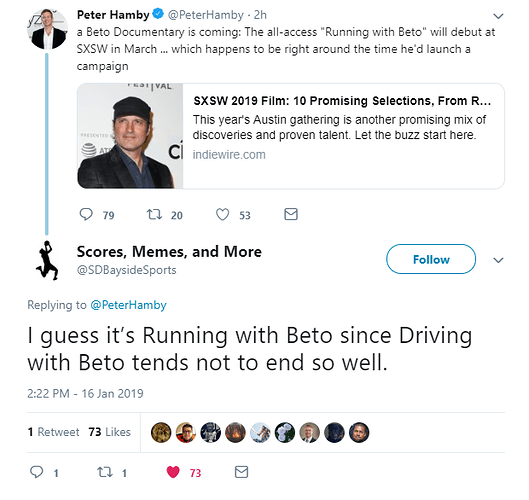This screenshot has height=500, width=529.
Task: Send Peter Hamby's tweet via direct message
Action: coord(291,214)
